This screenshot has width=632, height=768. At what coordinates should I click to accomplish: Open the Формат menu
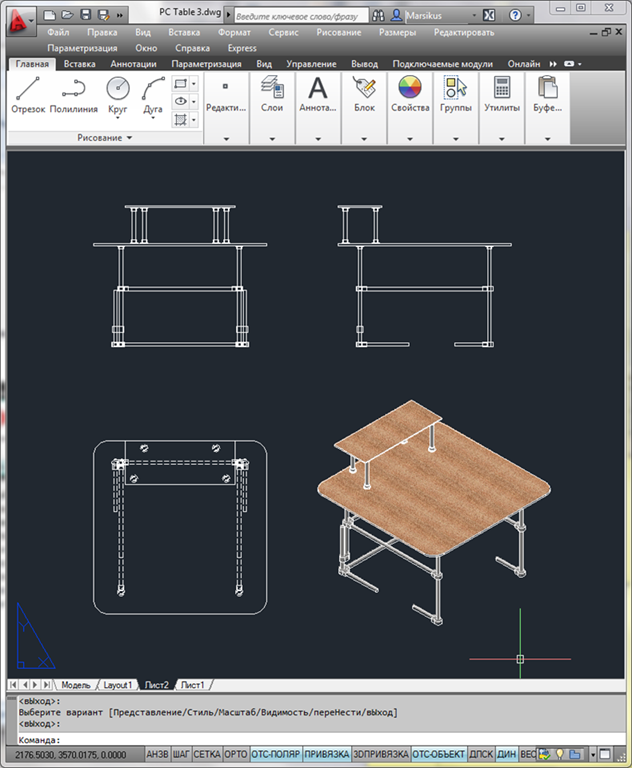[234, 32]
